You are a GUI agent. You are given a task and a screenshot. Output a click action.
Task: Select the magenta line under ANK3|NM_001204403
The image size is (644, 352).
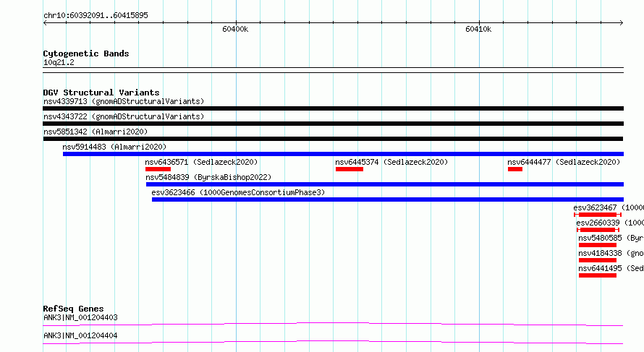pyautogui.click(x=333, y=325)
